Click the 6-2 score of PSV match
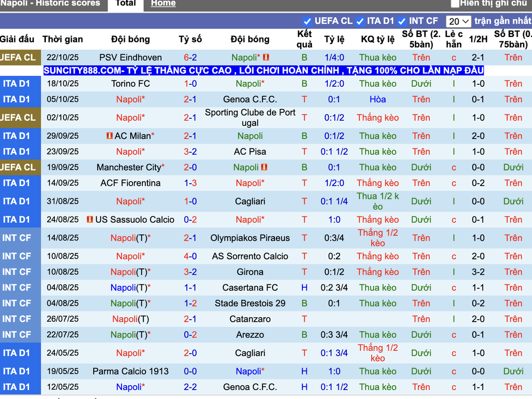Screen dimensions: 532x399 pos(190,57)
